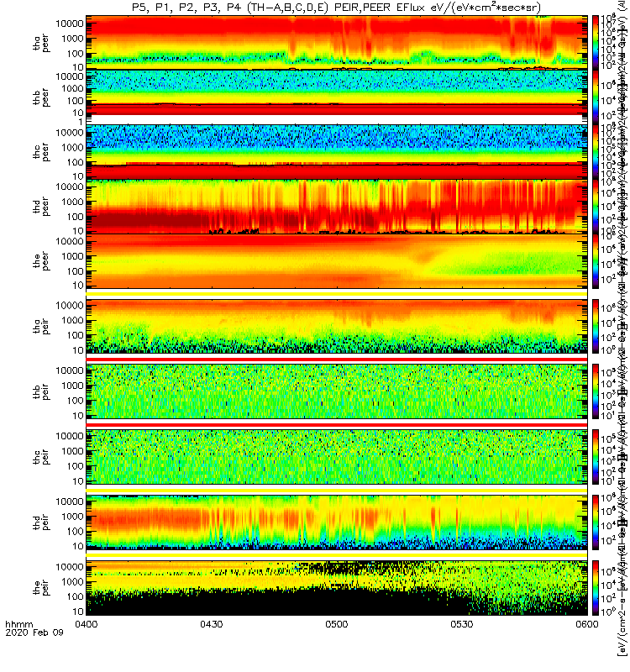Click the 10 tick label on thd peir axis
This screenshot has height=672, width=630.
coord(78,547)
